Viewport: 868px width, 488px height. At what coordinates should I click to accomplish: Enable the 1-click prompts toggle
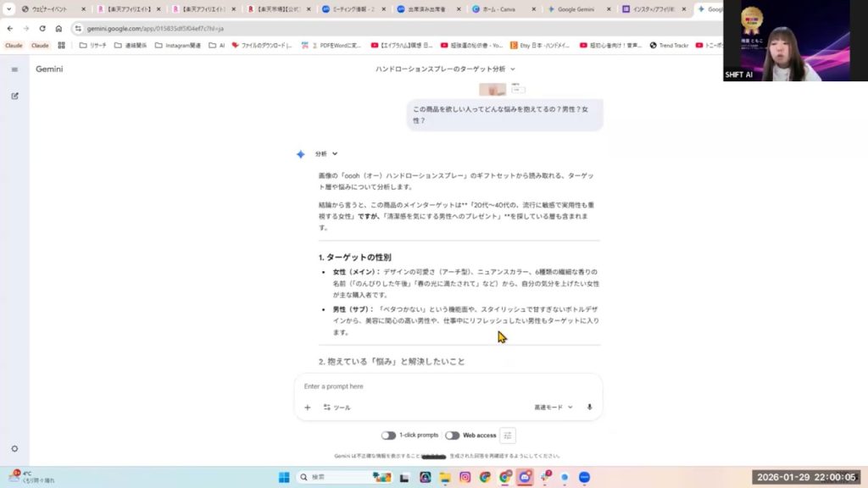(x=388, y=435)
